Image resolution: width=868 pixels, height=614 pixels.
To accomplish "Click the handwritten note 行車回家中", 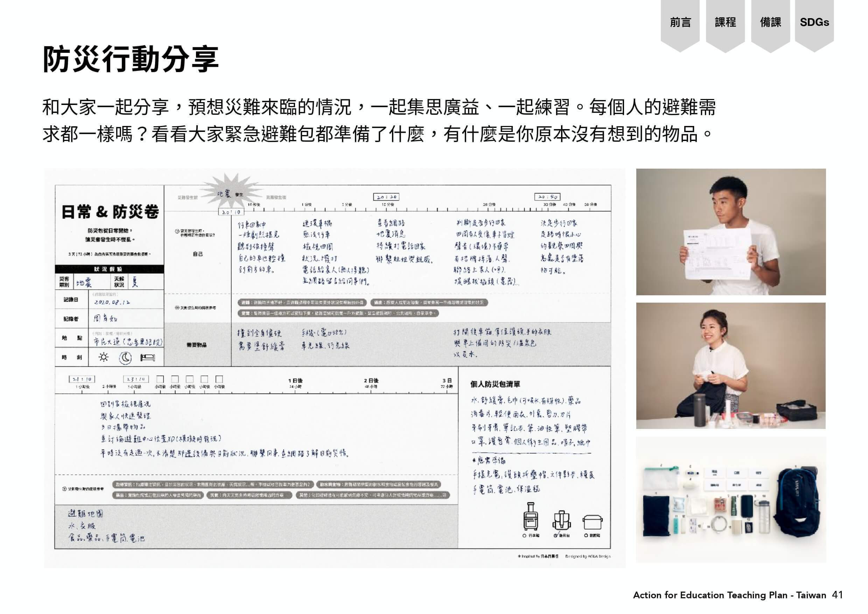I will [252, 224].
